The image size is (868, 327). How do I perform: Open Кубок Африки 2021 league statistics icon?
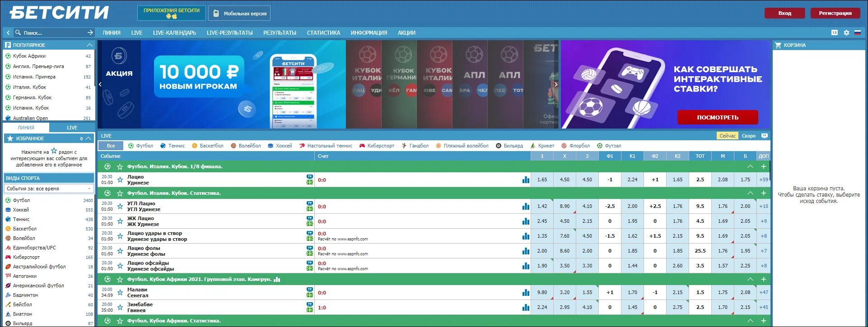point(277,279)
